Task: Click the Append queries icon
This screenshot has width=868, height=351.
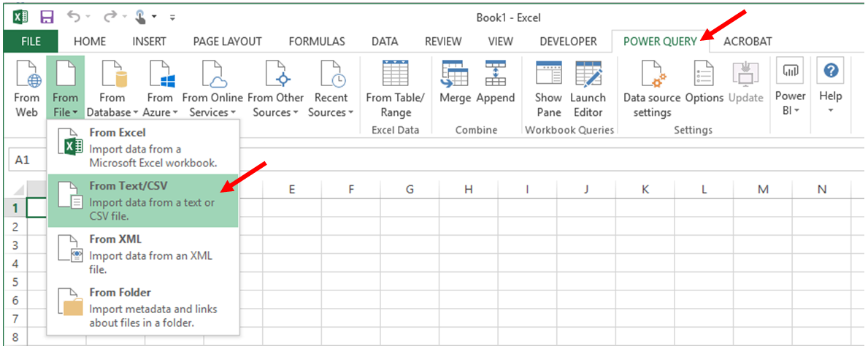Action: [496, 83]
